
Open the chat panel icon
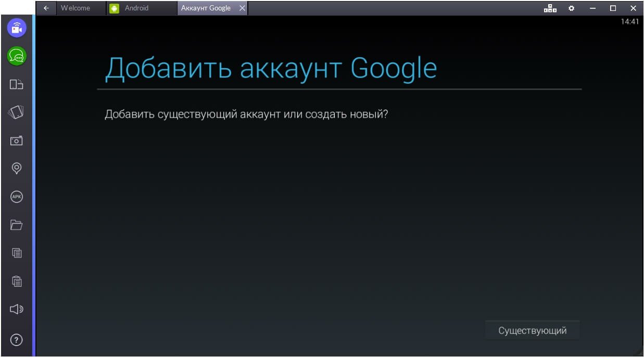[16, 56]
